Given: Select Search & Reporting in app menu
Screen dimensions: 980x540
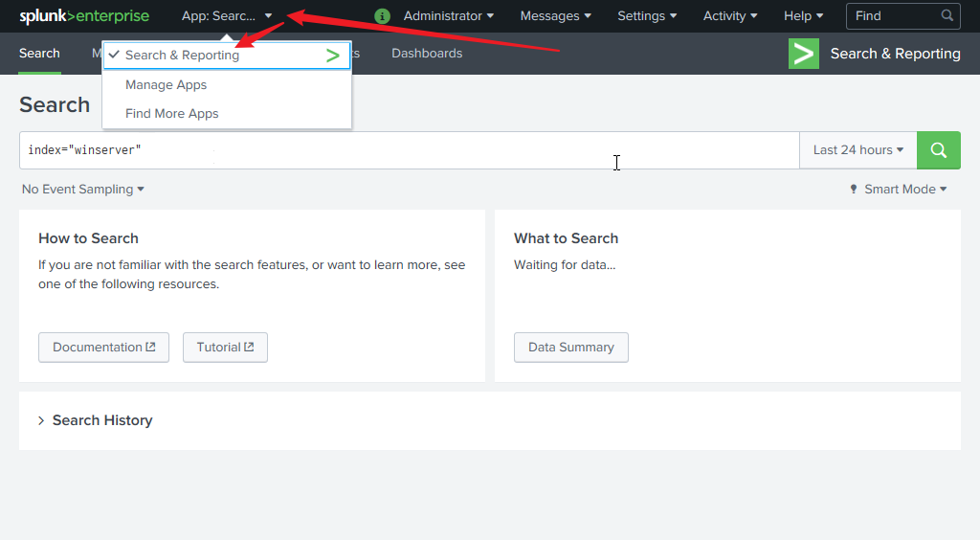Looking at the screenshot, I should click(226, 56).
